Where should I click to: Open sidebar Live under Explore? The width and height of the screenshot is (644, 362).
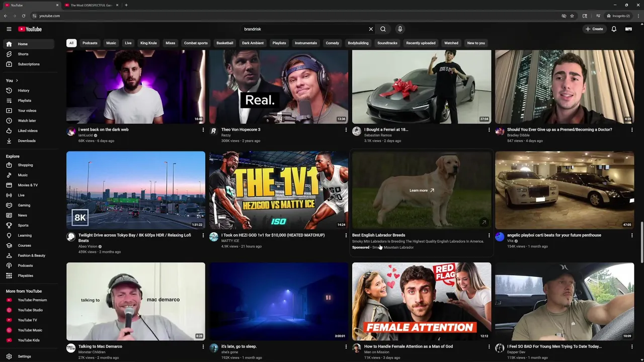click(30, 195)
